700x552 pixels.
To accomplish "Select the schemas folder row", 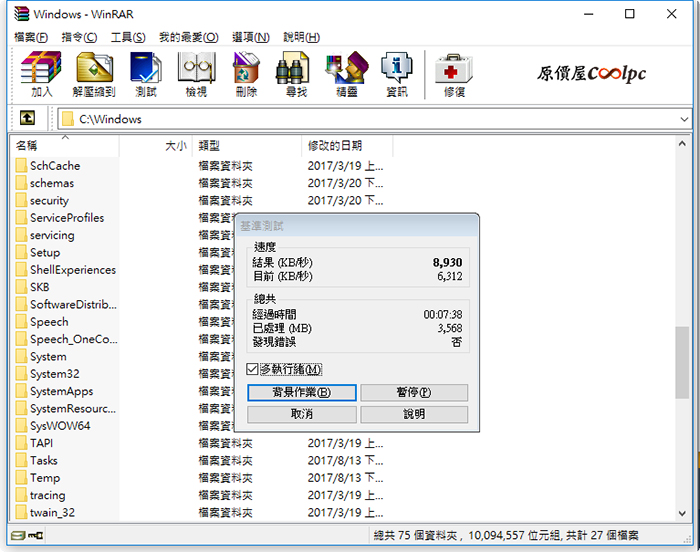I will (x=200, y=183).
